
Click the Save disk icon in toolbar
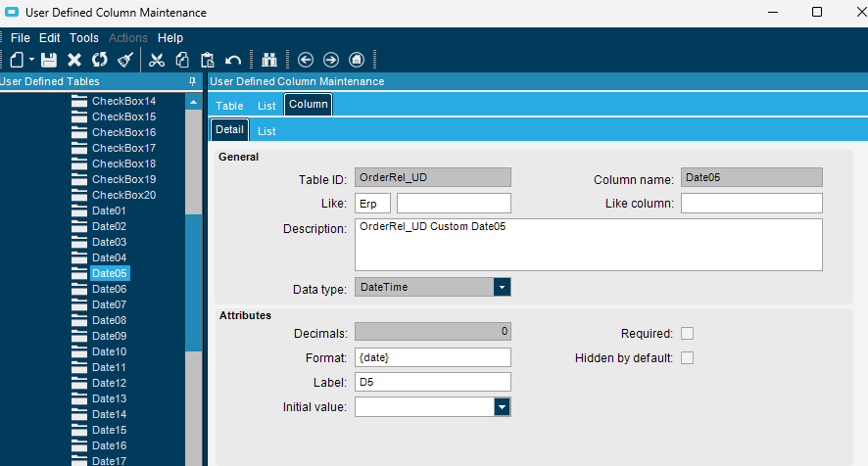click(x=49, y=60)
